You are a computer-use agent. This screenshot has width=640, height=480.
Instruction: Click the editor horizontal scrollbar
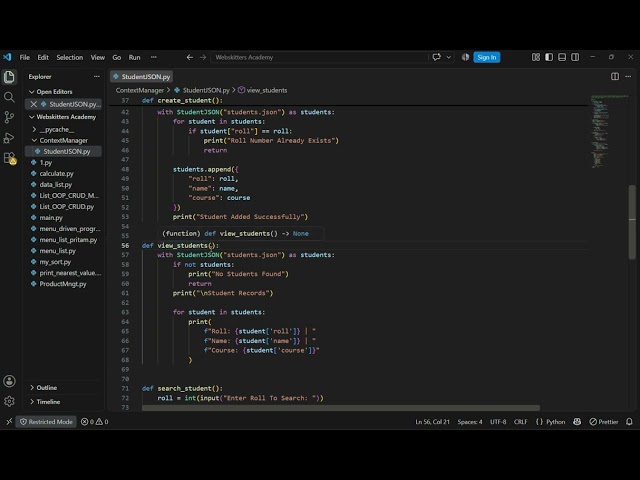tap(341, 408)
